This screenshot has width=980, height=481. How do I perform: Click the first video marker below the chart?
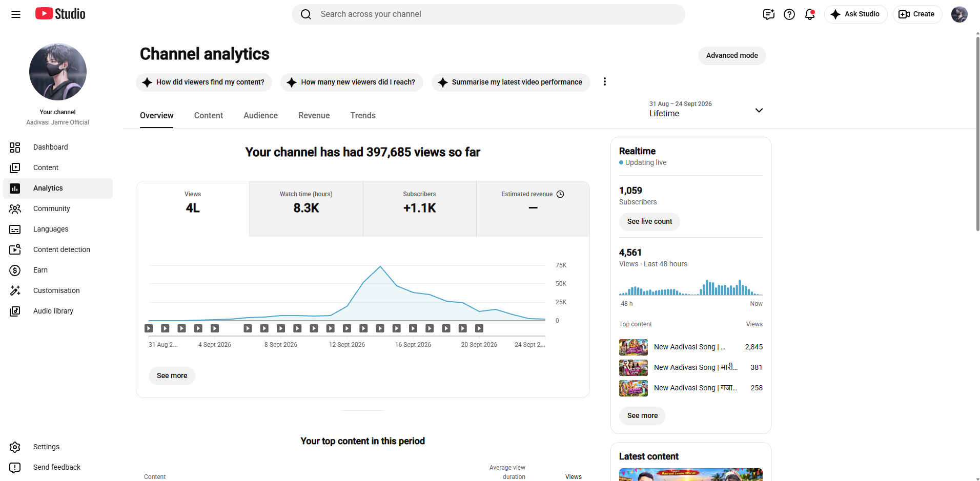(x=149, y=328)
